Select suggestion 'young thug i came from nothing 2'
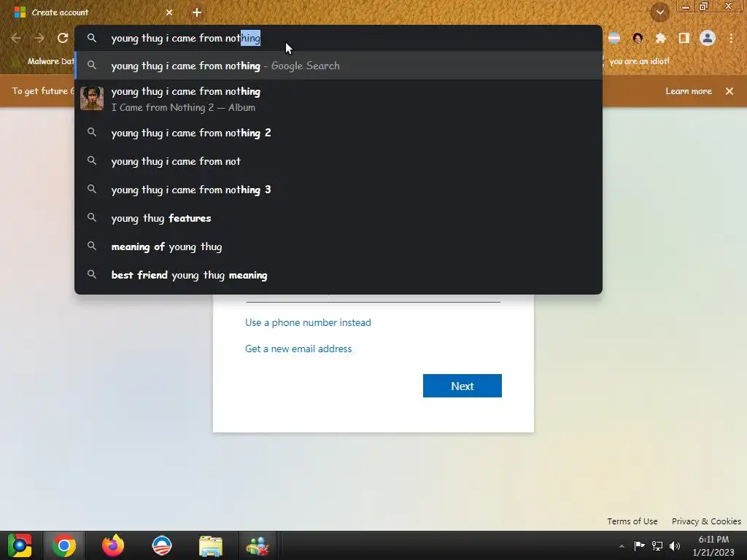The width and height of the screenshot is (747, 560). tap(338, 133)
